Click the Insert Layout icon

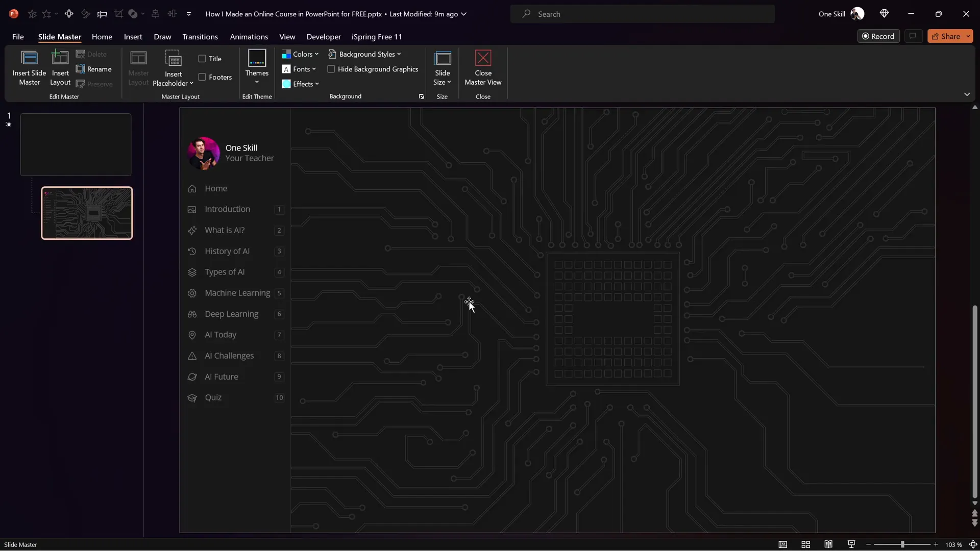coord(60,58)
